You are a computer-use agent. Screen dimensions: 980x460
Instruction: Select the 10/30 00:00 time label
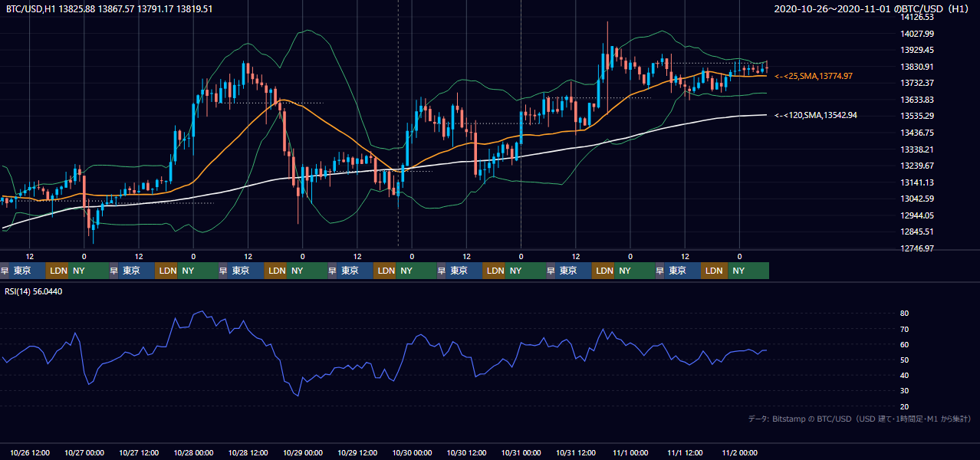[412, 452]
